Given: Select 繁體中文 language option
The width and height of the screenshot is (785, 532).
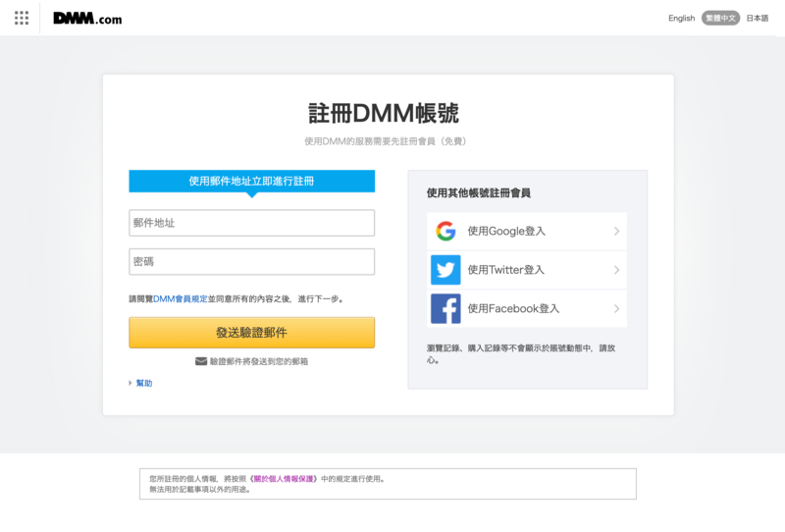Looking at the screenshot, I should pyautogui.click(x=720, y=18).
